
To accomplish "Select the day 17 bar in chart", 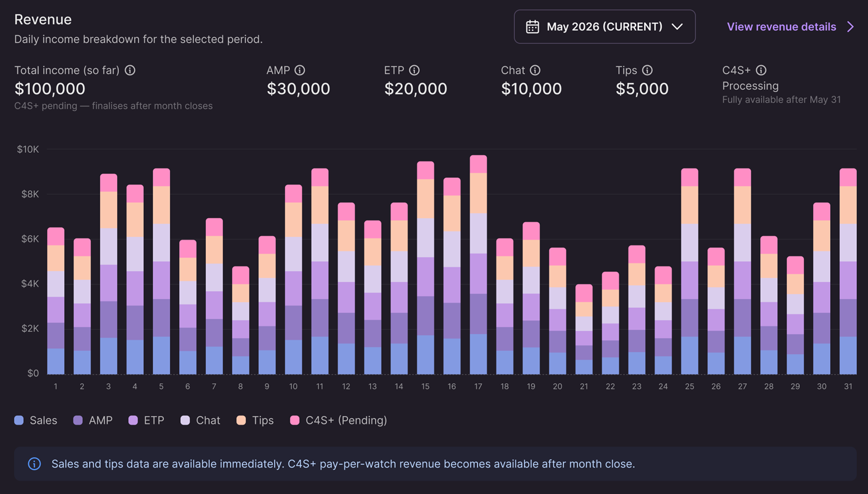I will 478,265.
